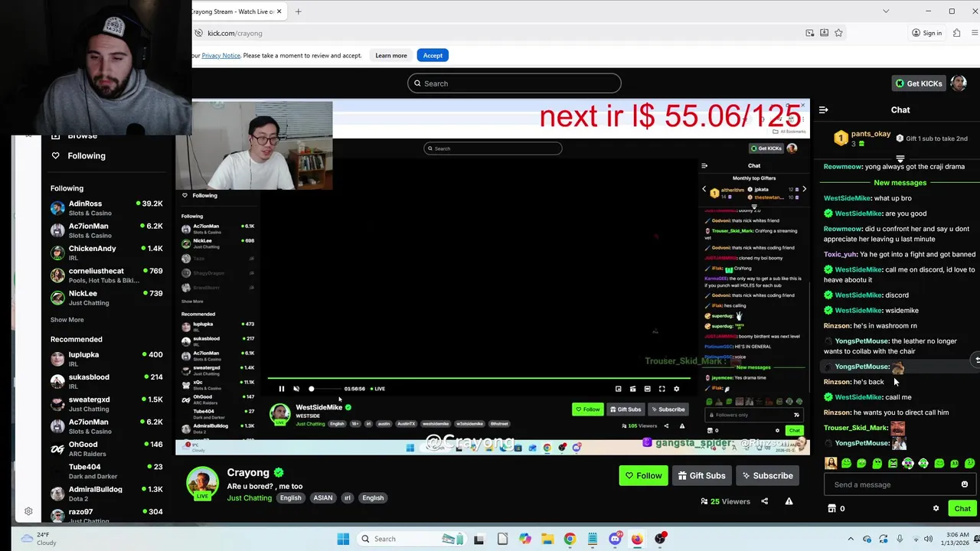Select the Just Chatting category link
This screenshot has height=551, width=980.
point(250,498)
